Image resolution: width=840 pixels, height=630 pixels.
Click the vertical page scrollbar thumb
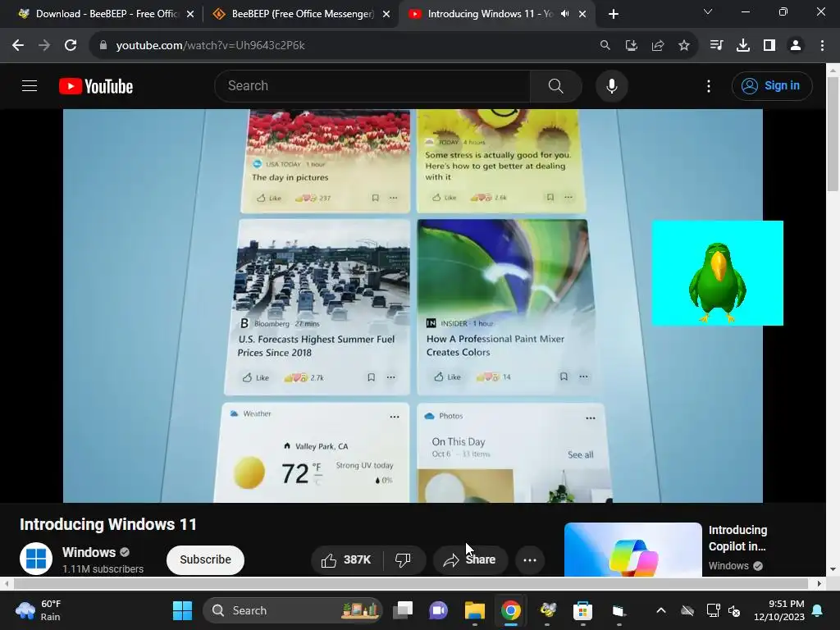[833, 134]
